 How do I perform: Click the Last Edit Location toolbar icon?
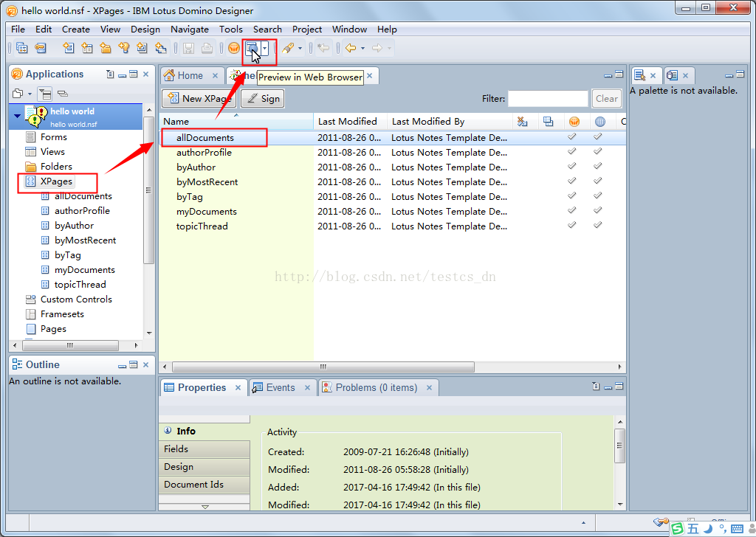click(323, 48)
